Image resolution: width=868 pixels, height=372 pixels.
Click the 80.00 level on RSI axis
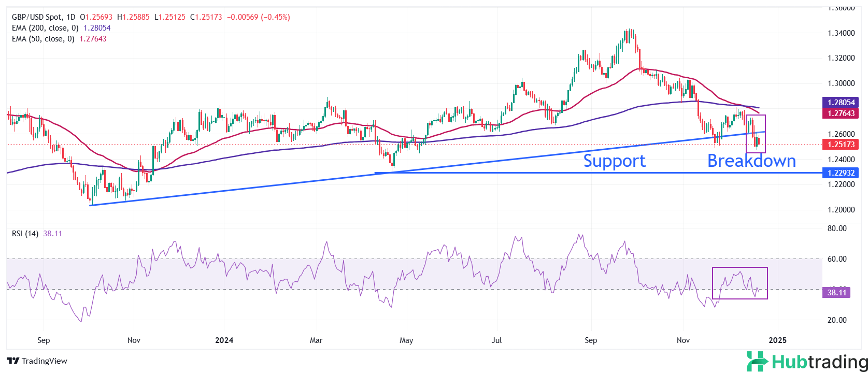pos(837,228)
